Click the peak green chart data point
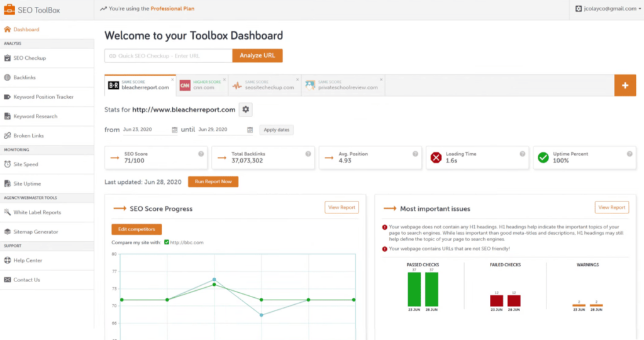Image resolution: width=644 pixels, height=340 pixels. [214, 285]
